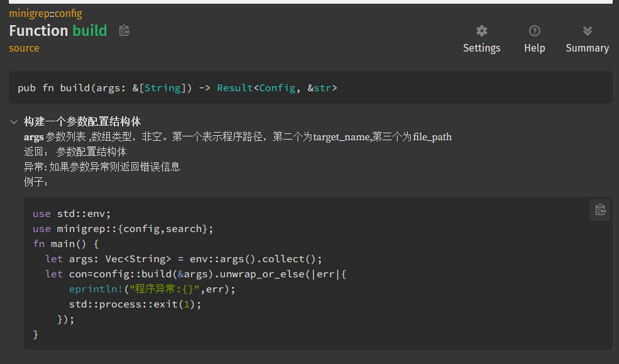Screen dimensions: 619x364
Task: Click the eprintln! macro in example code
Action: coord(96,289)
